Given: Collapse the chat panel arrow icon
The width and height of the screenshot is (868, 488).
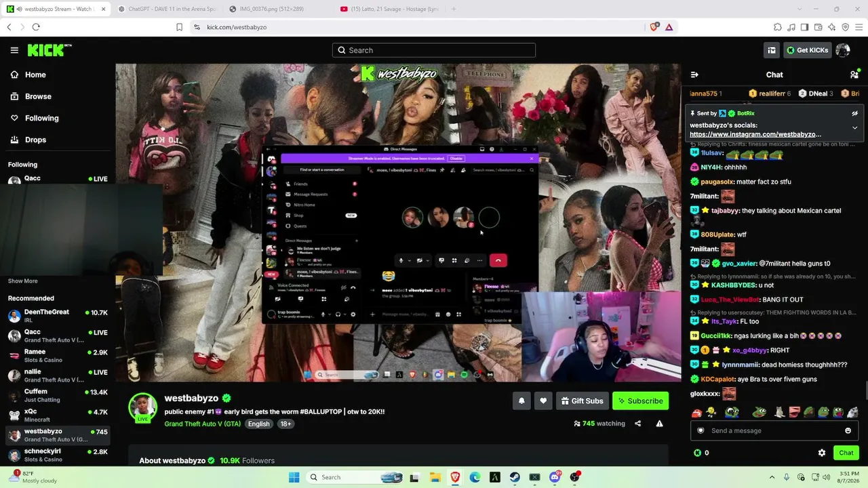Looking at the screenshot, I should click(x=694, y=75).
